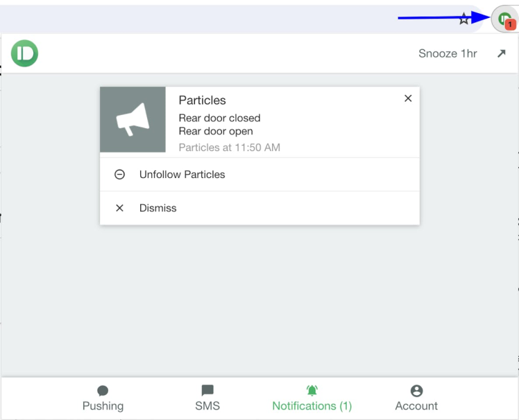Click the Account person icon
The width and height of the screenshot is (519, 420).
[x=416, y=391]
